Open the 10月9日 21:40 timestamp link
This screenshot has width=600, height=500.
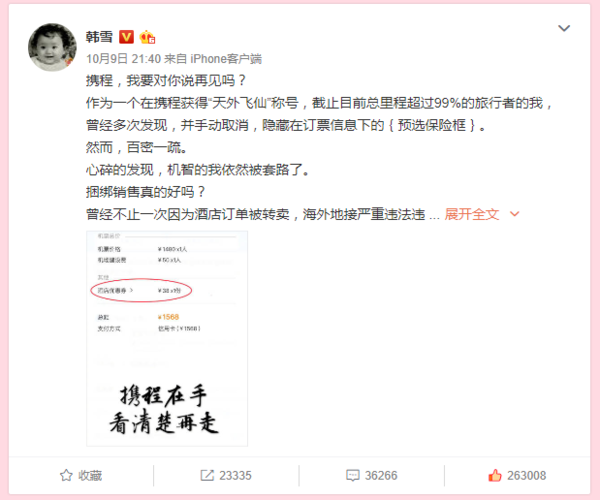[123, 59]
